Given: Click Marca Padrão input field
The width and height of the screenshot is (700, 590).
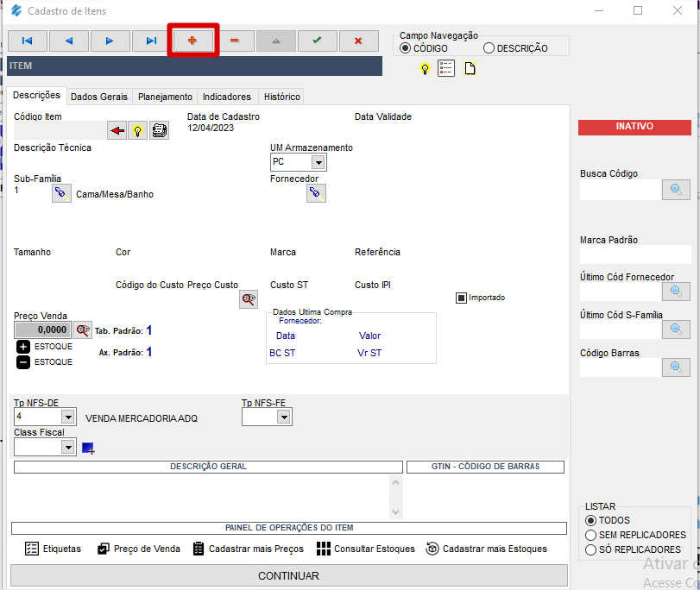Looking at the screenshot, I should (635, 254).
